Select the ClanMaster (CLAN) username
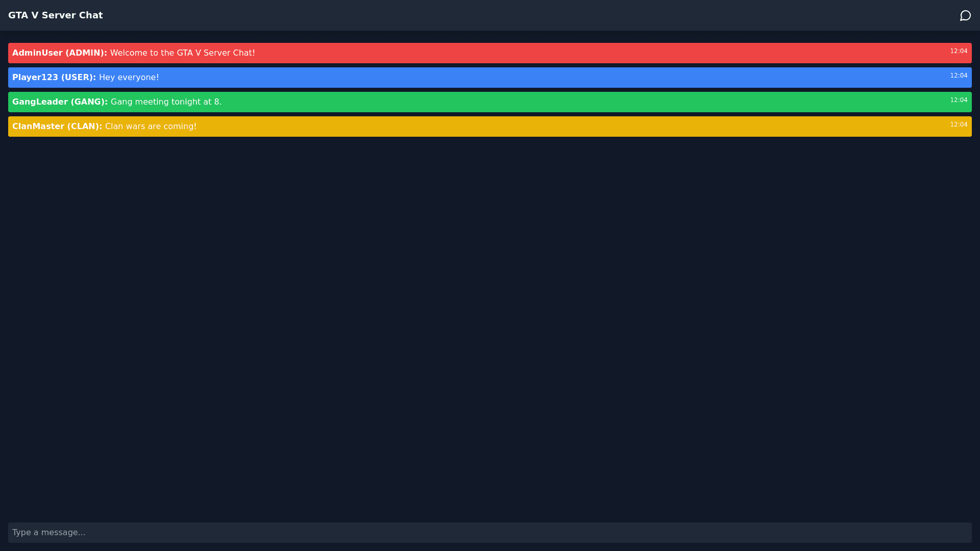Screen dimensions: 980x551 [57, 127]
